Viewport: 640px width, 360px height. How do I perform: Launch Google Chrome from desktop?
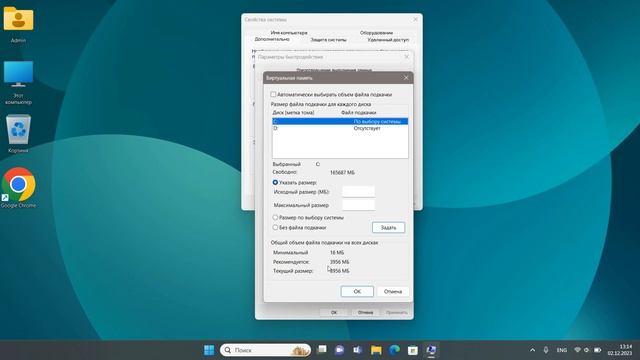(x=18, y=188)
